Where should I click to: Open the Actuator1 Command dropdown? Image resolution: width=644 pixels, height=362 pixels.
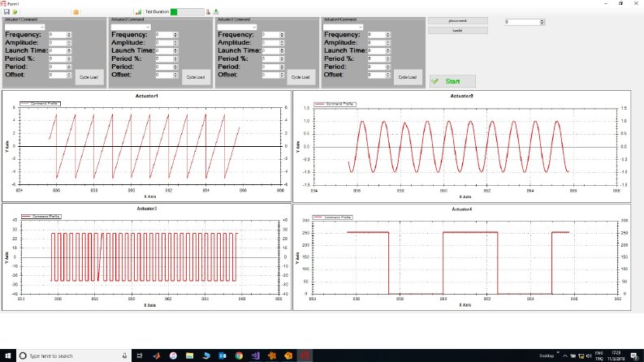24,27
